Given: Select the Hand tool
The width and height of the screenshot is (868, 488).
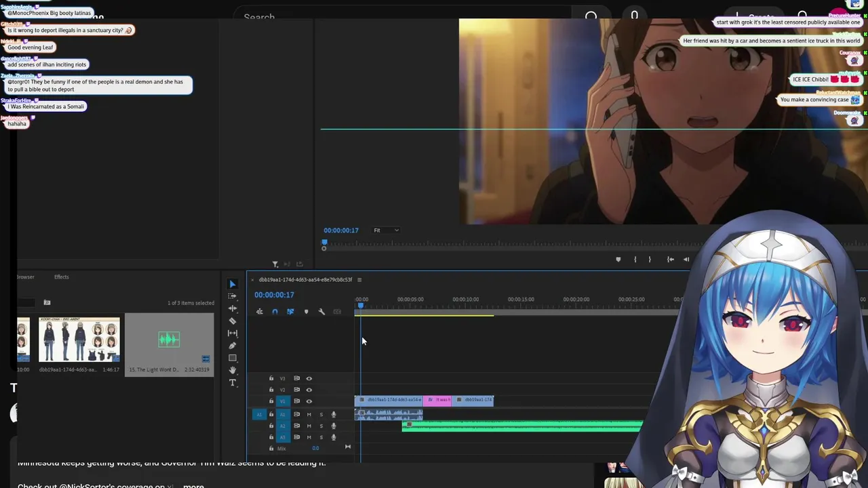Looking at the screenshot, I should point(232,370).
